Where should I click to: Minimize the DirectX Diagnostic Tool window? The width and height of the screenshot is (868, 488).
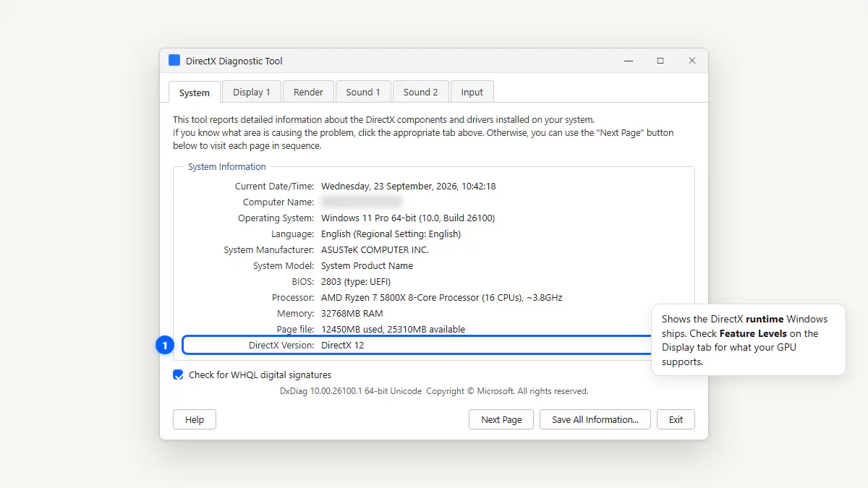[x=629, y=61]
